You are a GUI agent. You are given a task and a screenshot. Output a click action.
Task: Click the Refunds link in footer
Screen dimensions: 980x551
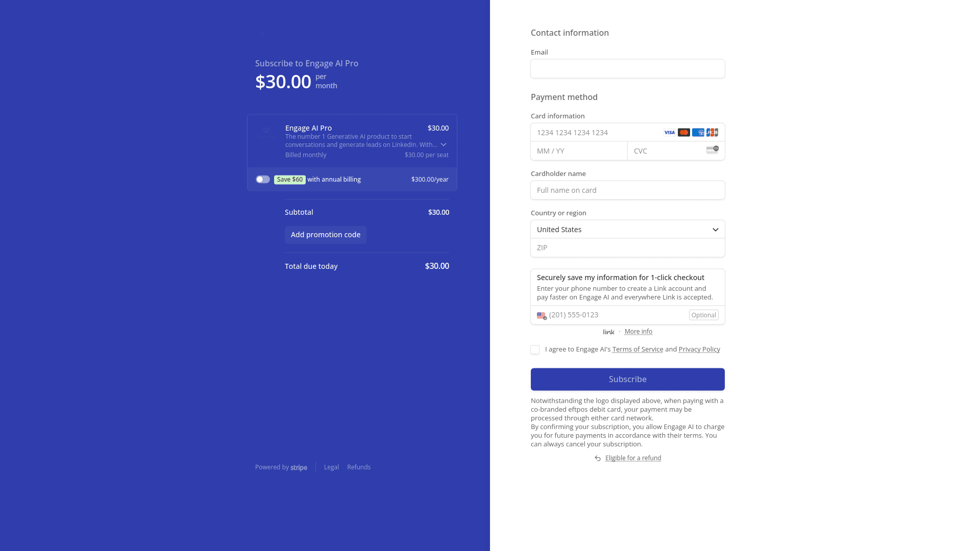[x=359, y=467]
